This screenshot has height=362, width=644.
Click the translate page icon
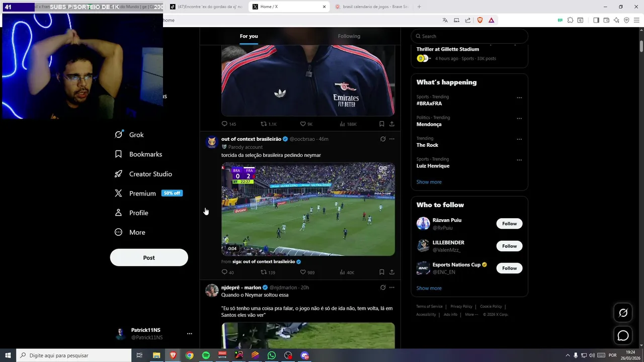point(445,20)
